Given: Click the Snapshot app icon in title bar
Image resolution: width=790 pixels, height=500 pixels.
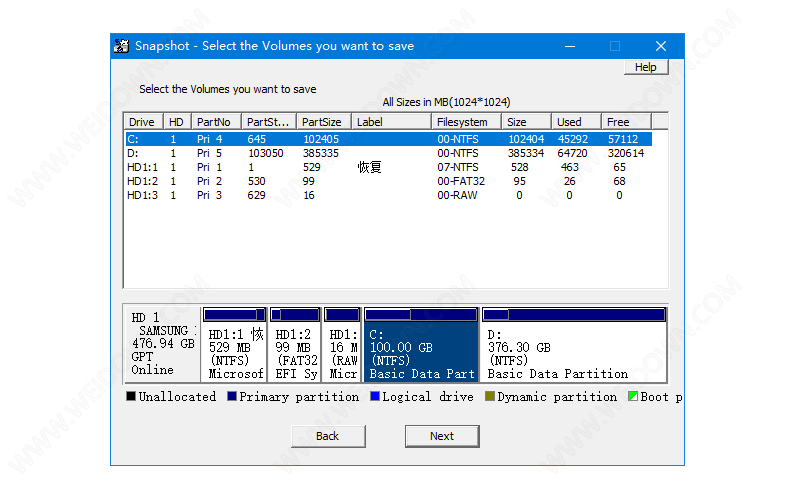Looking at the screenshot, I should 121,46.
